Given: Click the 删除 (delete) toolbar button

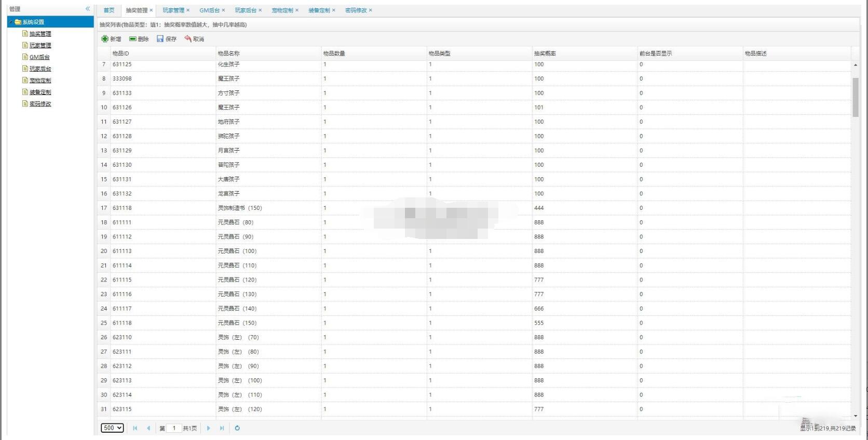Looking at the screenshot, I should point(139,39).
